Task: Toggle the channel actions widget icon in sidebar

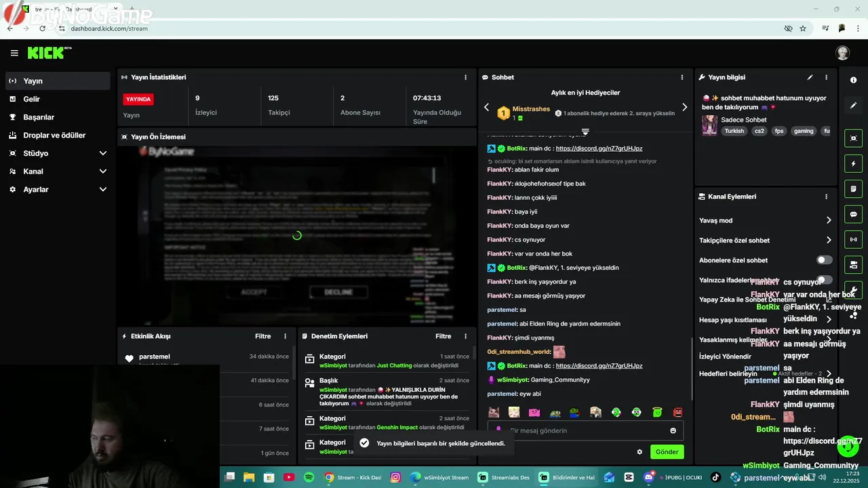Action: click(x=853, y=264)
